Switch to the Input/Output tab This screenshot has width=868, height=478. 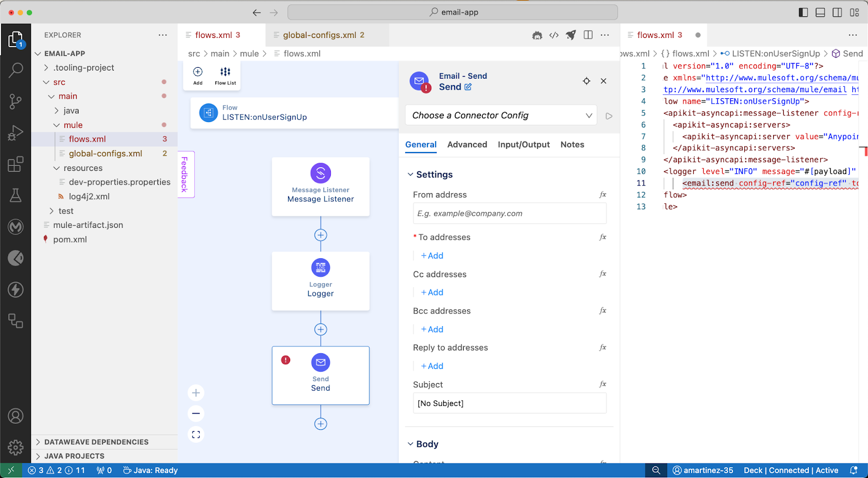coord(524,144)
